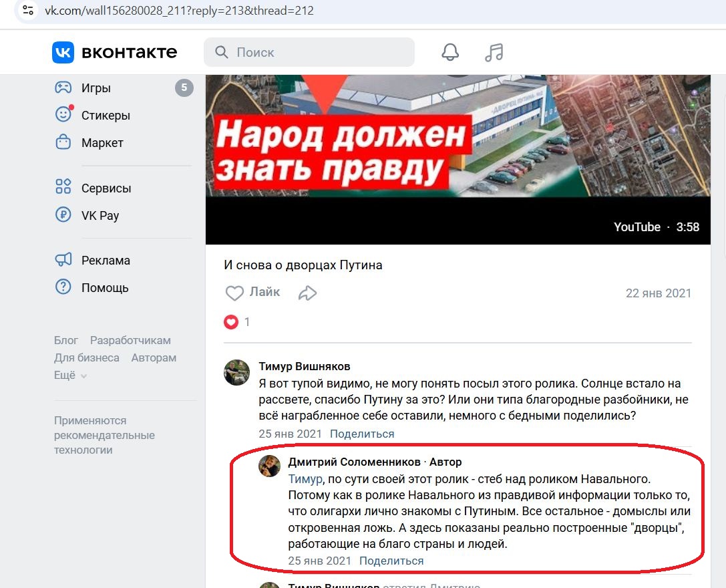Screen dimensions: 726x588
Task: Open Сервисы in the sidebar menu
Action: tap(106, 188)
